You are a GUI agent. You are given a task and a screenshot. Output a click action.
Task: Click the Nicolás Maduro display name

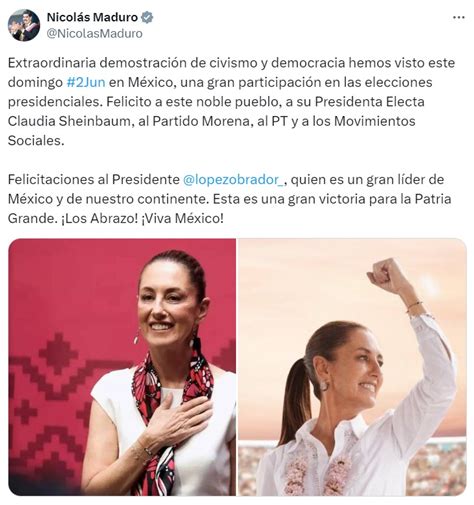point(92,17)
